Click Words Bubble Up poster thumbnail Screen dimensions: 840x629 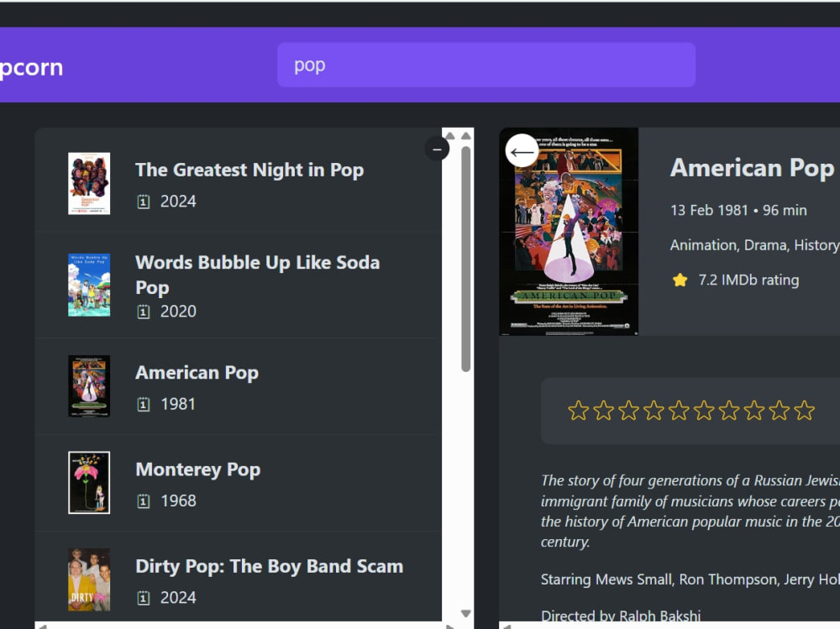pos(89,285)
